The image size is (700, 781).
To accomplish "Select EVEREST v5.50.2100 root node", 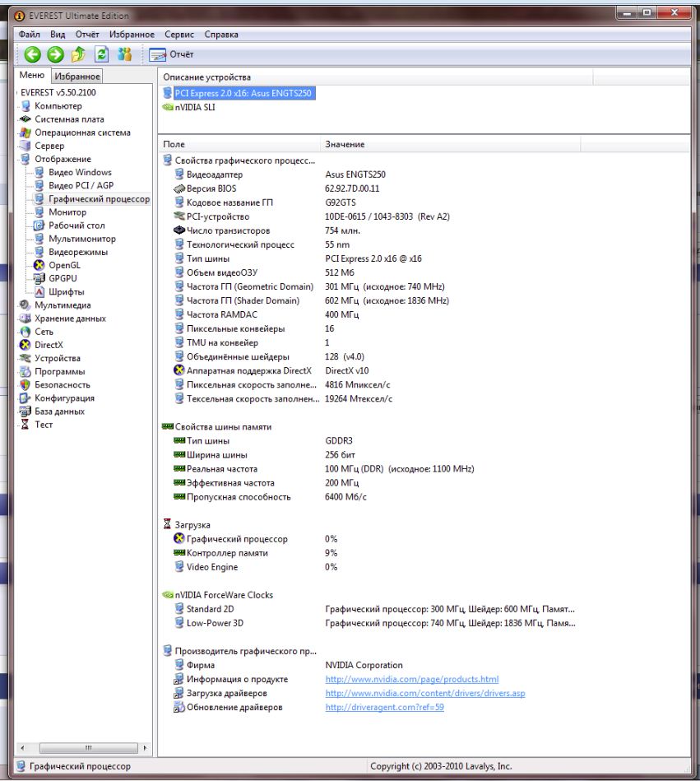I will [x=58, y=93].
